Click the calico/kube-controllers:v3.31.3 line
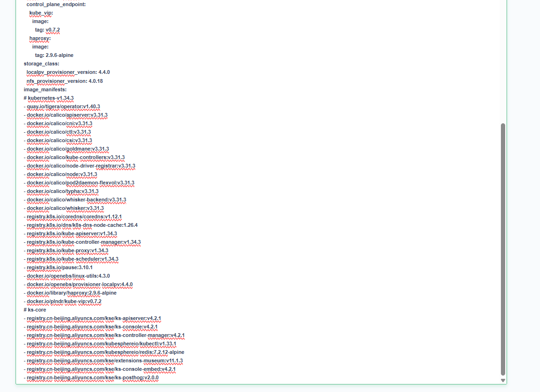540x392 pixels. point(75,157)
